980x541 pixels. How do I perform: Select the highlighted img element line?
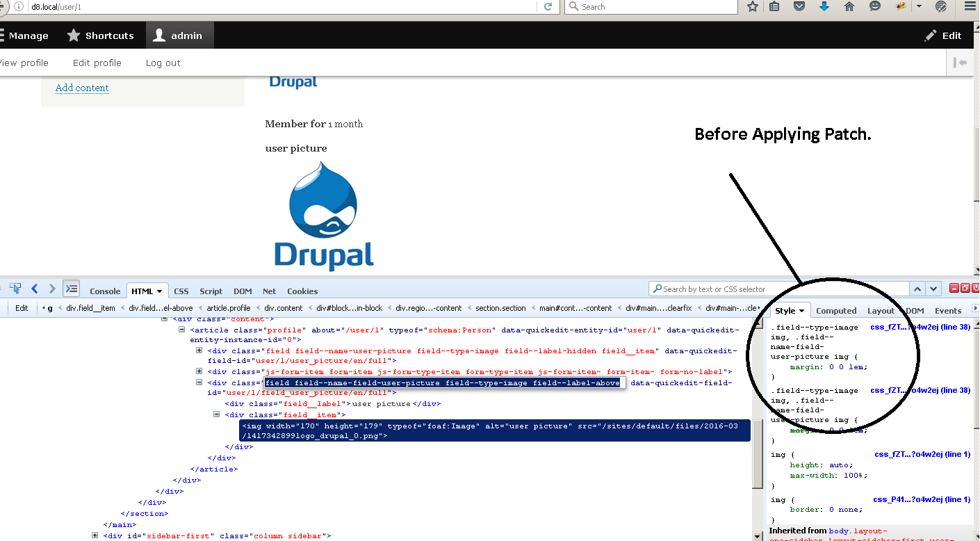coord(495,430)
